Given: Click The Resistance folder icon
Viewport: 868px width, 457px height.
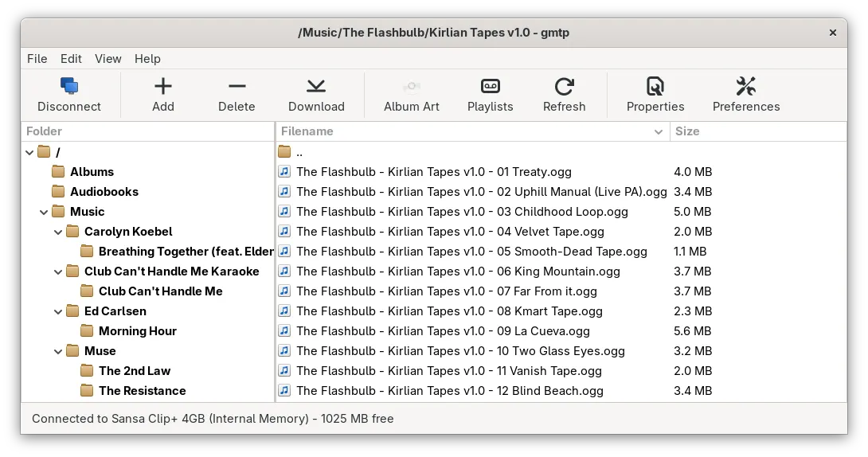Looking at the screenshot, I should (x=87, y=391).
